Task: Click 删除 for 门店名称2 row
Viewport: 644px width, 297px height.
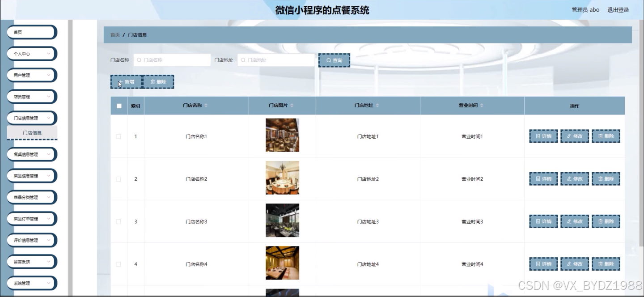Action: coord(606,179)
